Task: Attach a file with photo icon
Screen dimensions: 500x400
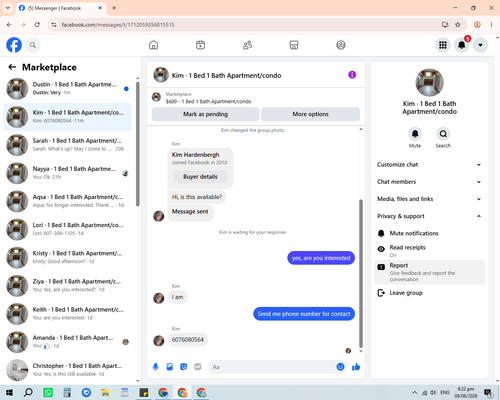Action: [170, 367]
